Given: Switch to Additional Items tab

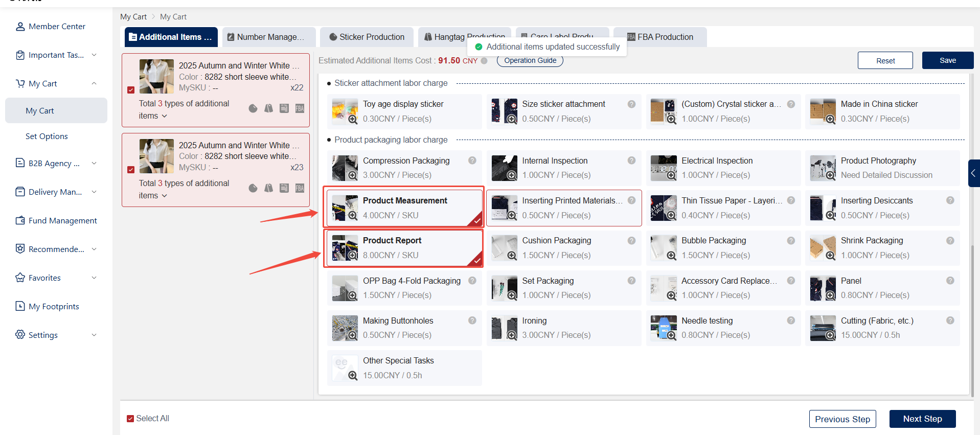Looking at the screenshot, I should point(171,37).
